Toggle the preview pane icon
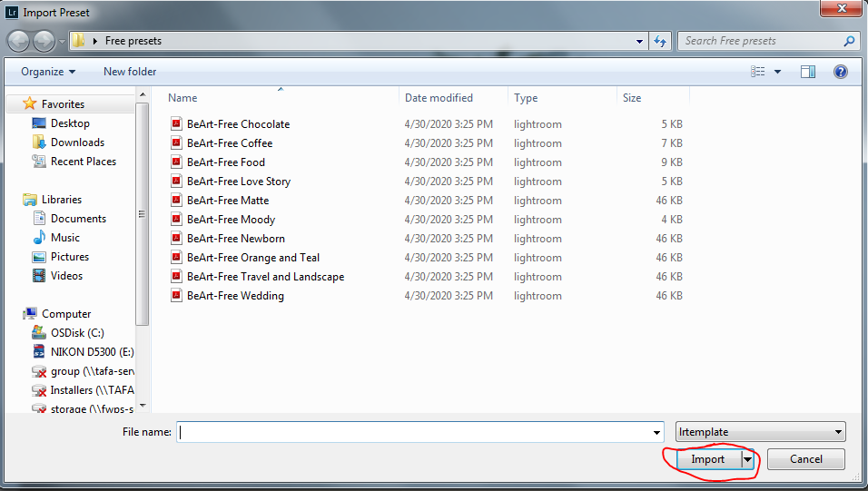Screen dimensions: 868x491 click(x=808, y=72)
